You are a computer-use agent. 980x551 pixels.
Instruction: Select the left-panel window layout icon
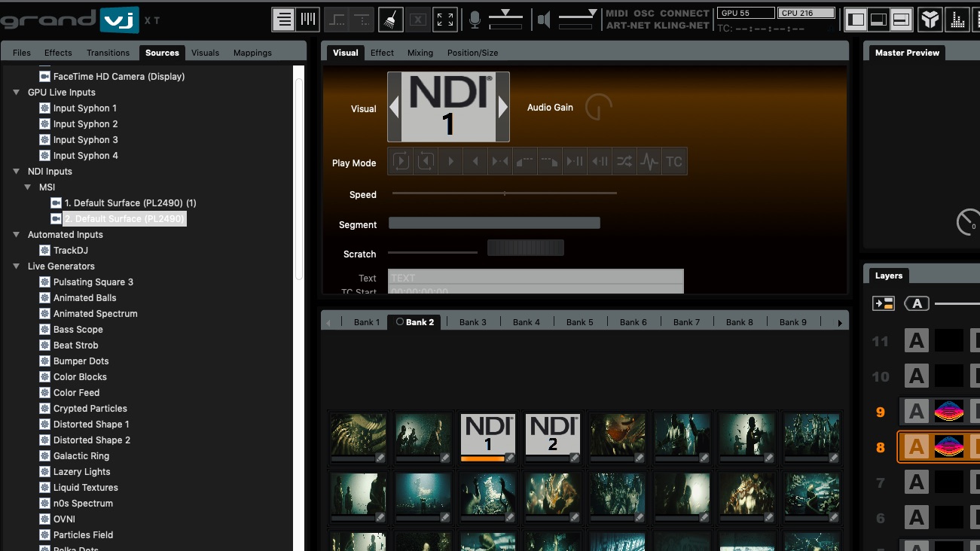point(856,20)
